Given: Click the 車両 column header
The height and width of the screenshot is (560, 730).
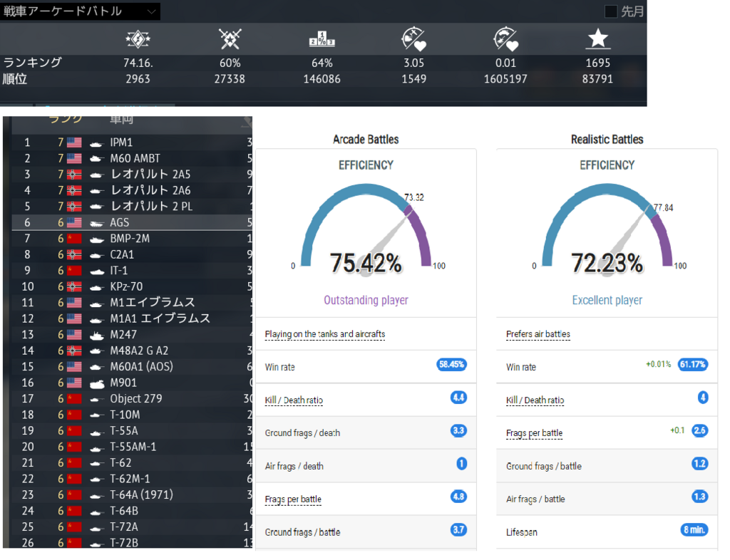Looking at the screenshot, I should click(x=121, y=120).
